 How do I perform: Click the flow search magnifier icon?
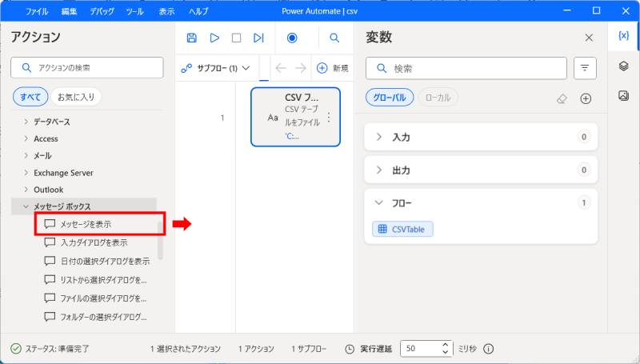(334, 38)
